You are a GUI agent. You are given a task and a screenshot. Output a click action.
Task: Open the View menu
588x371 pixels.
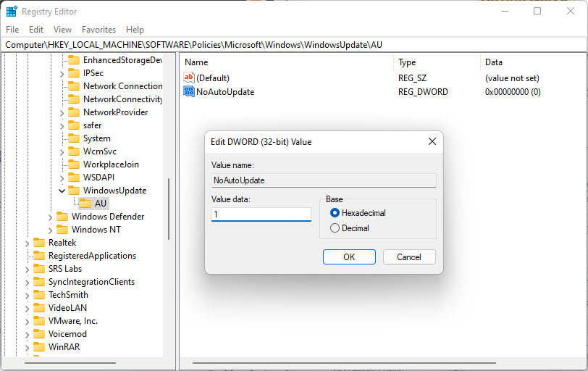click(62, 29)
